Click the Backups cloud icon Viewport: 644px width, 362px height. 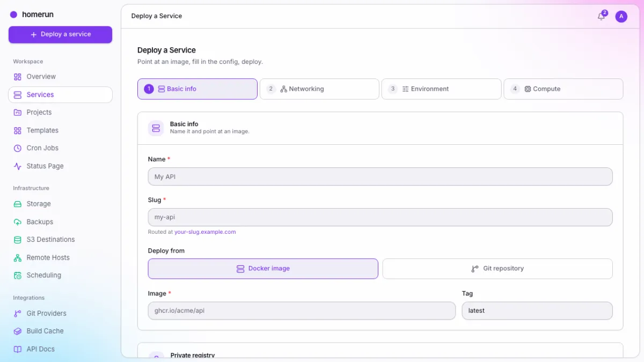18,222
